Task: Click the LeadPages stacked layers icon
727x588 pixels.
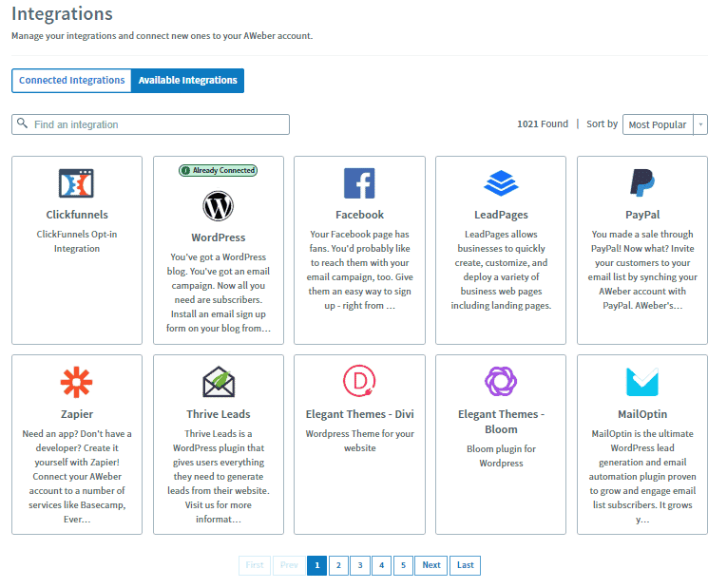Action: [x=501, y=183]
